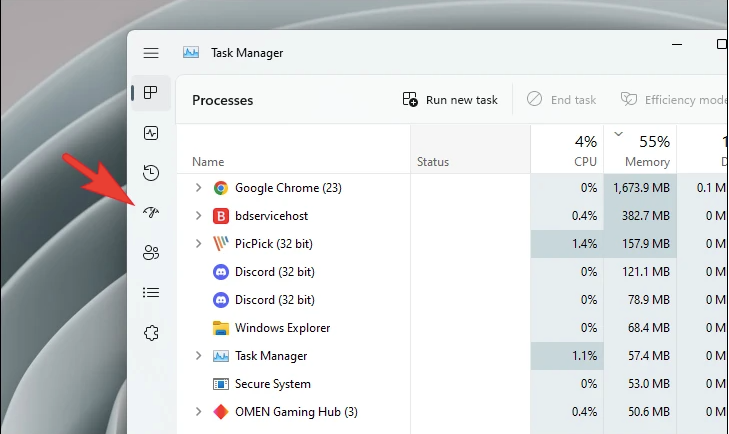
Task: Expand the Google Chrome process group
Action: tap(198, 188)
